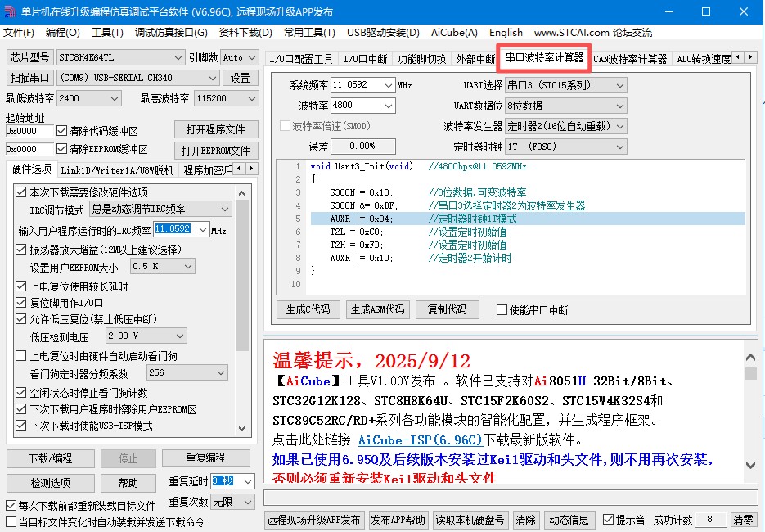Click the app icon in title bar
765x532 pixels.
click(10, 11)
